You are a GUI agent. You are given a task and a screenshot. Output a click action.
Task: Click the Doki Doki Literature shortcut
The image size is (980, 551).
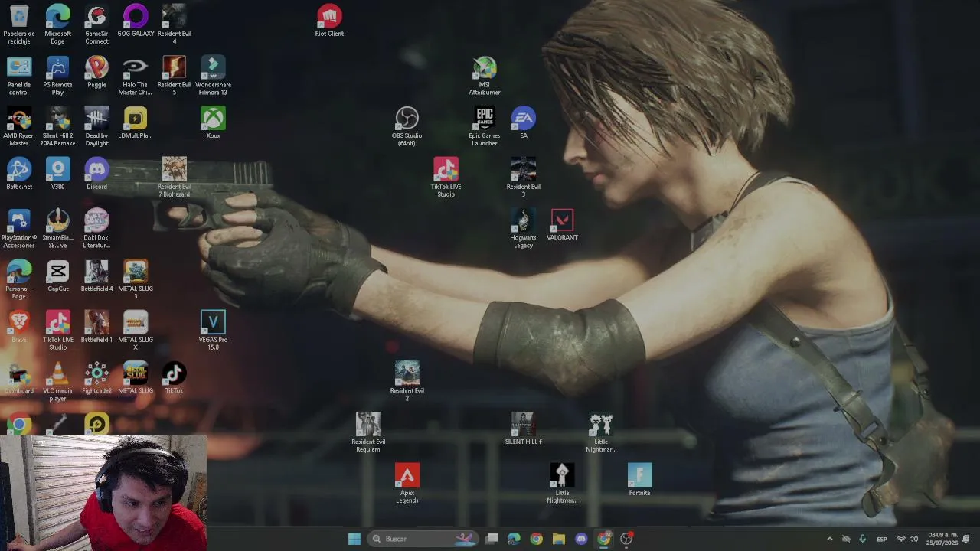coord(96,229)
